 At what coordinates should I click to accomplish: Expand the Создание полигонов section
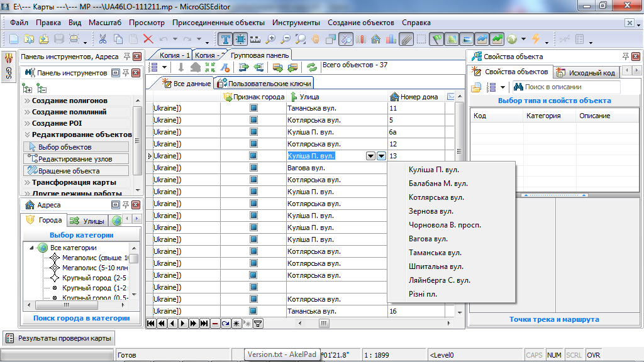coord(69,101)
